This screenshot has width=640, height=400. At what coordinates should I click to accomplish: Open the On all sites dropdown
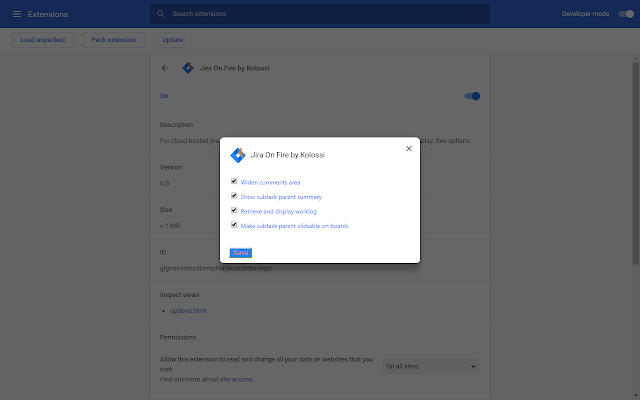[431, 367]
